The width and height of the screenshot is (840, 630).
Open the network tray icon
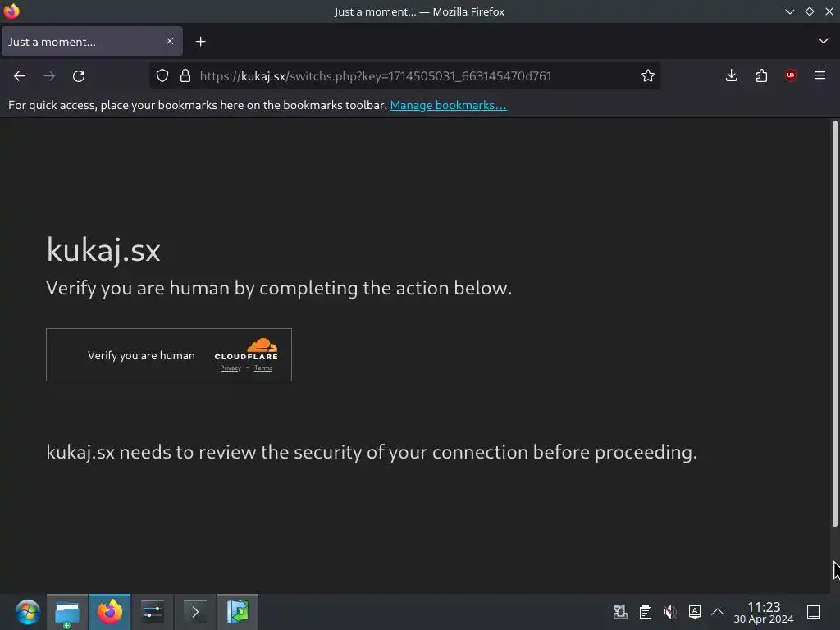tap(620, 612)
